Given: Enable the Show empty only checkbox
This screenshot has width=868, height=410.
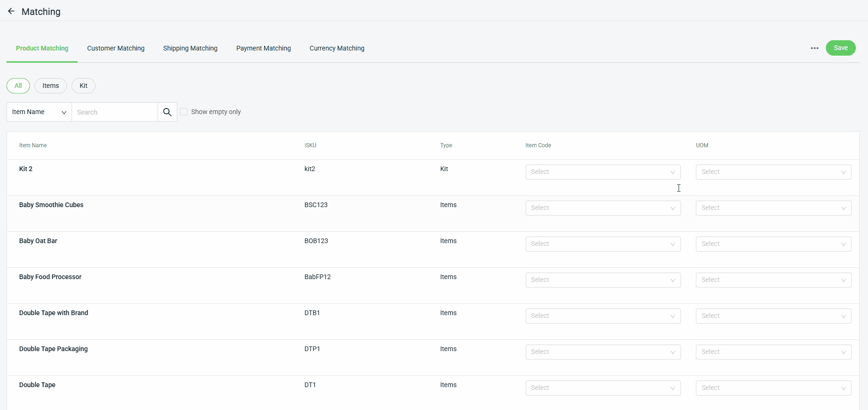Looking at the screenshot, I should (184, 112).
